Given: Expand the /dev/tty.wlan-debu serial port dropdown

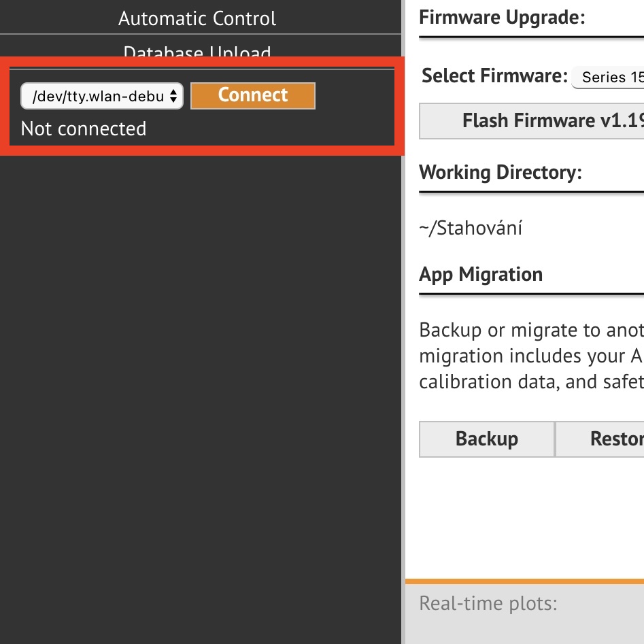Looking at the screenshot, I should pos(101,96).
